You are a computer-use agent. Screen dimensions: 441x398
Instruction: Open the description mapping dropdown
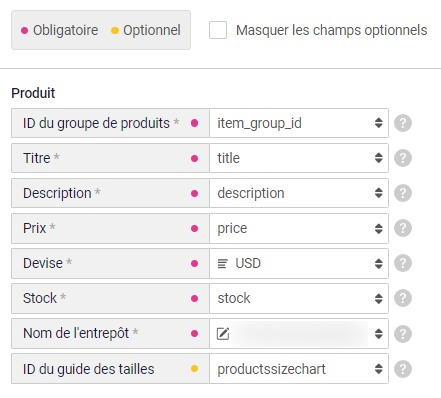pyautogui.click(x=299, y=193)
